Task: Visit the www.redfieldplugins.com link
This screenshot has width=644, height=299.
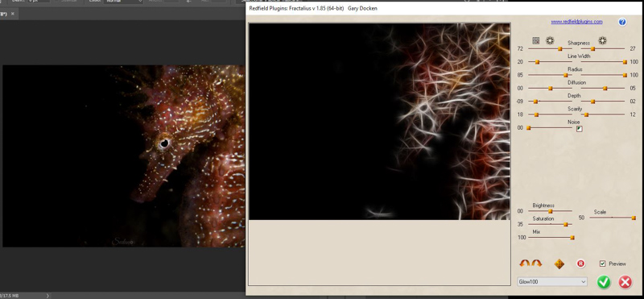Action: pyautogui.click(x=576, y=22)
